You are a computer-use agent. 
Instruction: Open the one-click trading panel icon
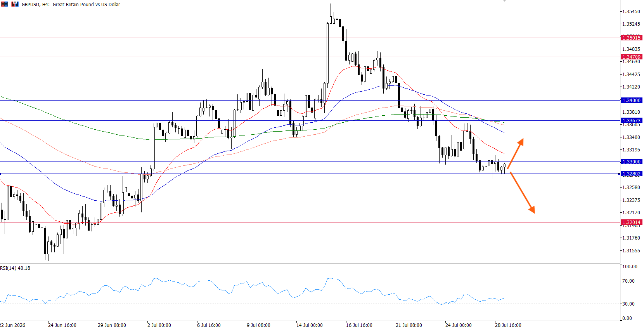coord(4,4)
